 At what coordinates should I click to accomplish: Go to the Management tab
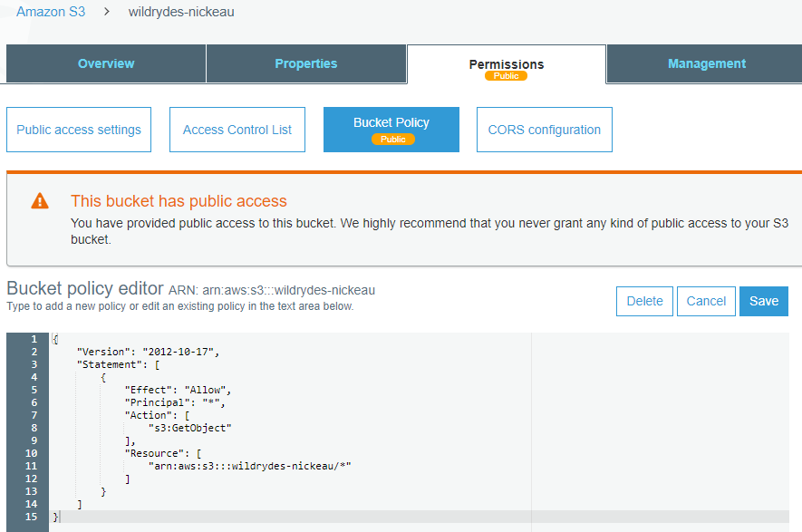point(706,63)
